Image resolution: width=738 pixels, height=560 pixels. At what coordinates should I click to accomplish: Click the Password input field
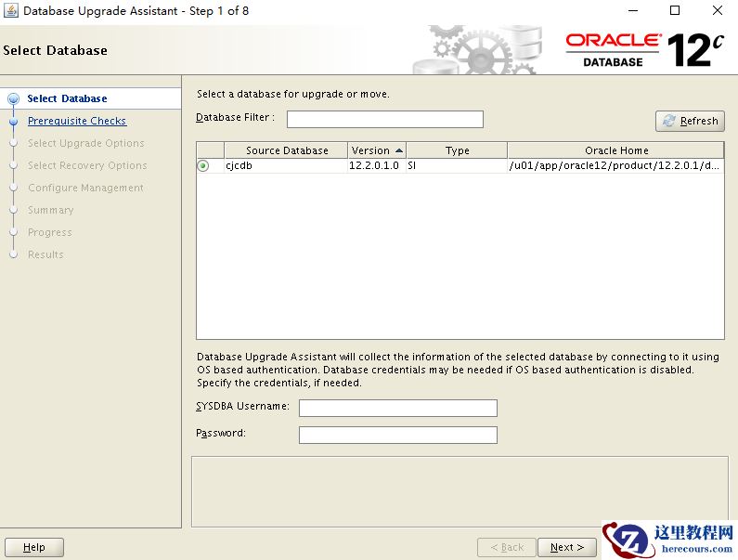pos(397,435)
